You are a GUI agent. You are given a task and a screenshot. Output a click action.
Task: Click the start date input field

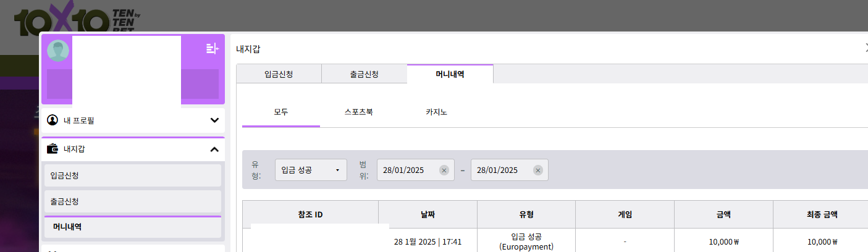tap(408, 170)
